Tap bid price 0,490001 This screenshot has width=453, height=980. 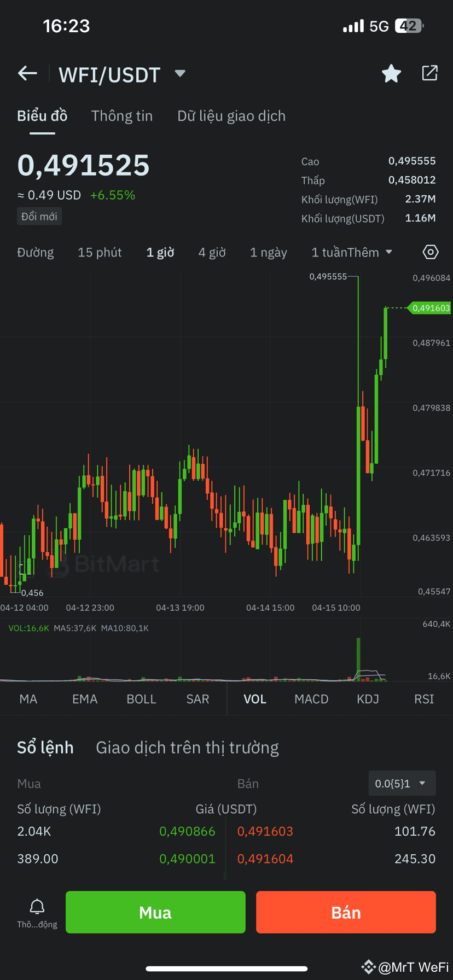click(187, 859)
